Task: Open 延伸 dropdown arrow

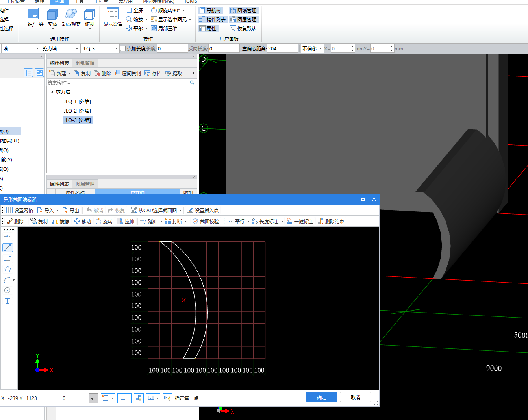Action: [161, 221]
